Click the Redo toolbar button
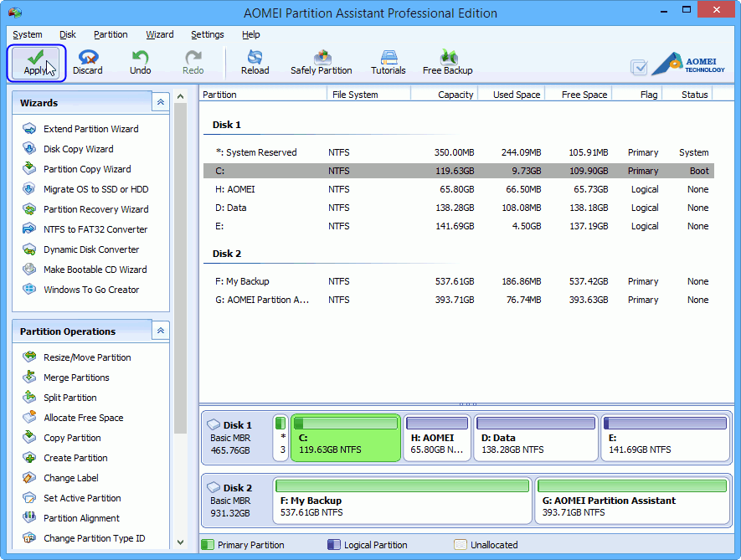 click(193, 63)
